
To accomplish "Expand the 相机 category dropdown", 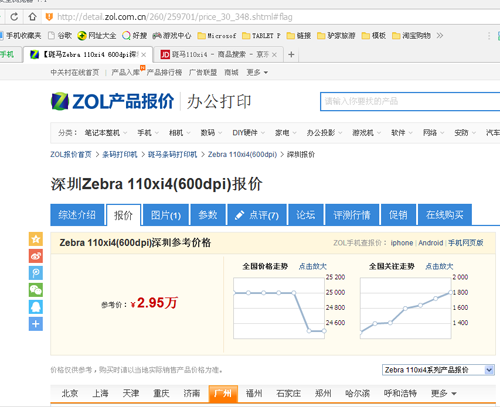I will tap(179, 133).
